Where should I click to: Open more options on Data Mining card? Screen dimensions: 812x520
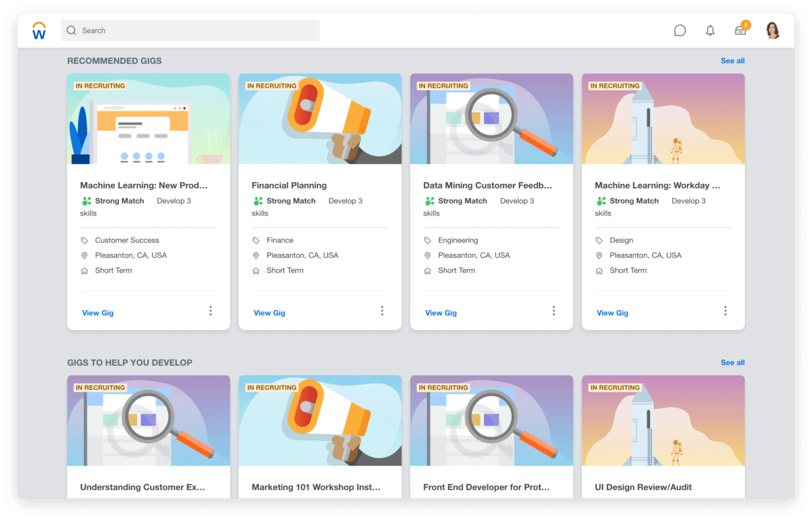coord(553,311)
